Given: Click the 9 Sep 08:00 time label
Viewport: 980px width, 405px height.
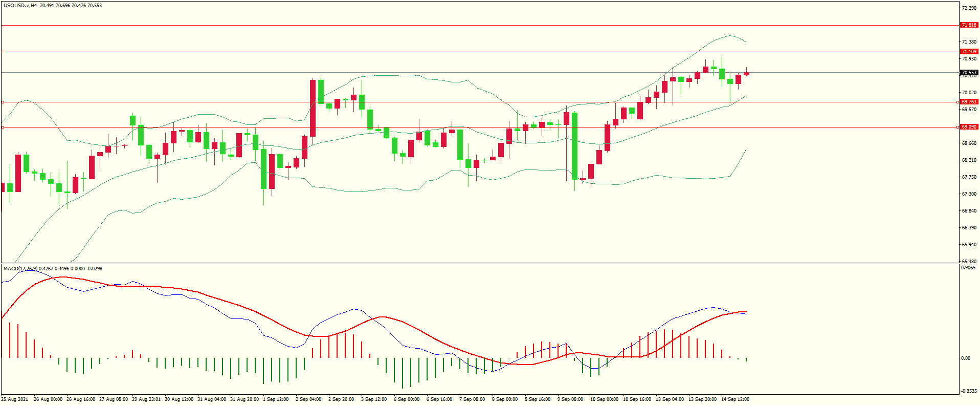Looking at the screenshot, I should [x=570, y=399].
